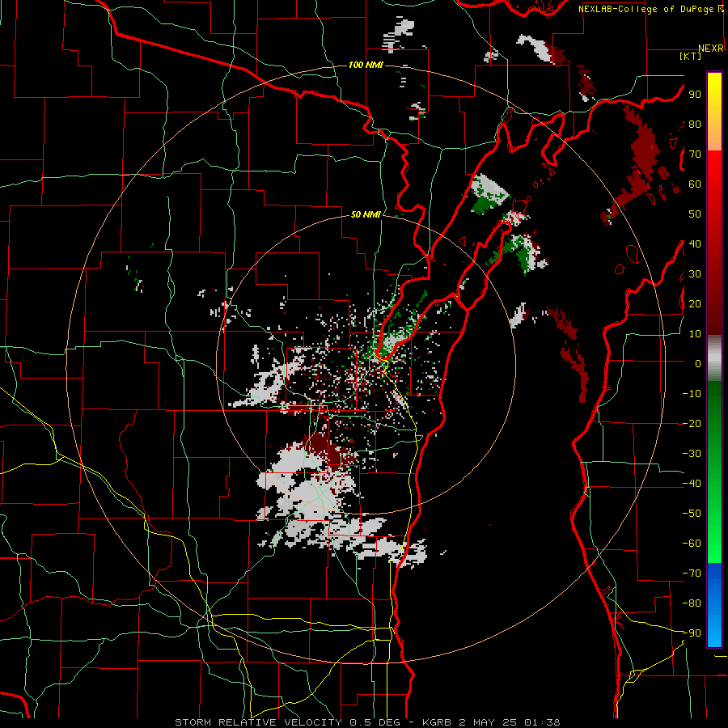
Task: Select the 60 value on velocity scale
Action: [695, 184]
